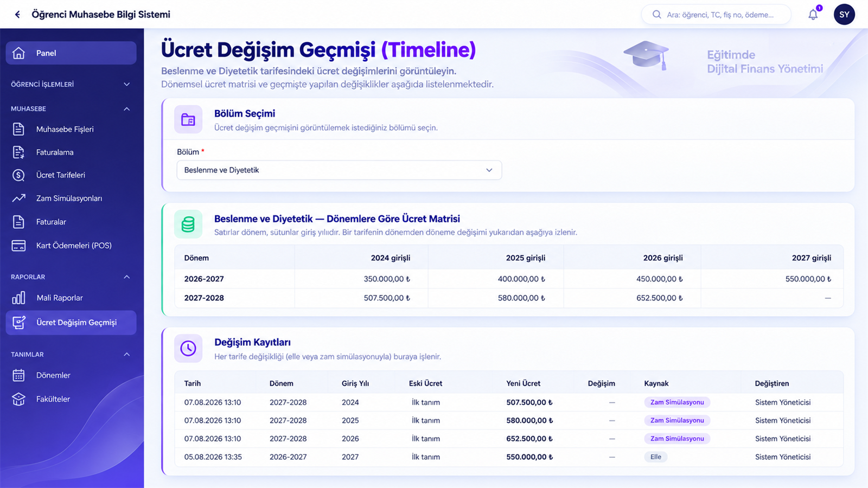Image resolution: width=868 pixels, height=488 pixels.
Task: Select the 2026-2027 period row label
Action: 204,279
